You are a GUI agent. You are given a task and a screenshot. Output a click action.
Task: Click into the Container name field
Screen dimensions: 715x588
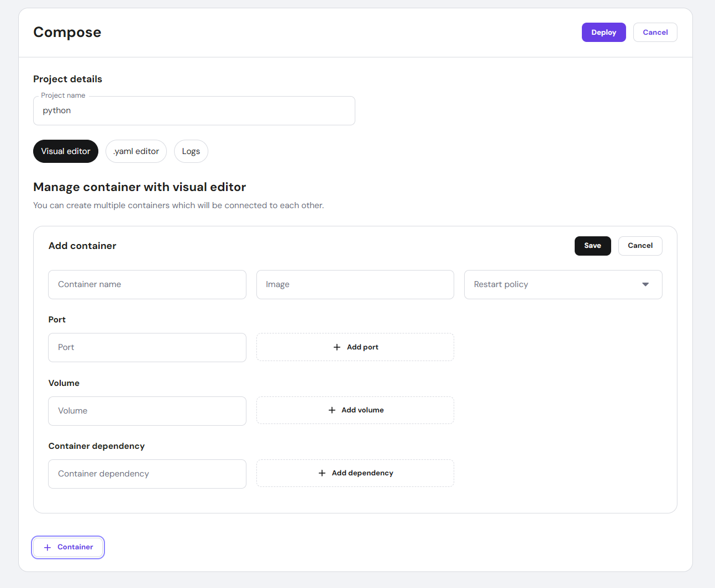tap(147, 284)
